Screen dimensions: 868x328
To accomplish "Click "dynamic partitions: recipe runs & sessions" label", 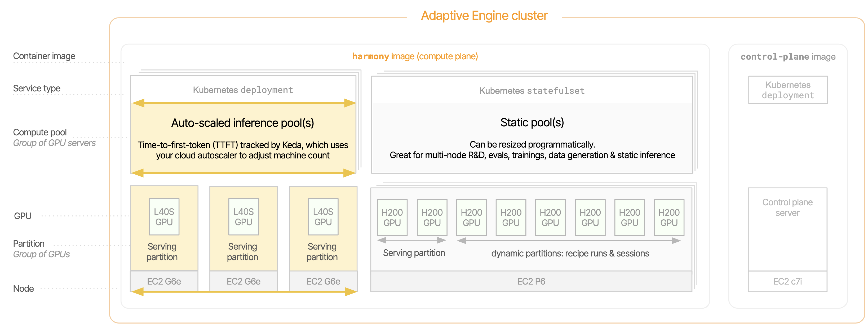I will click(x=570, y=254).
